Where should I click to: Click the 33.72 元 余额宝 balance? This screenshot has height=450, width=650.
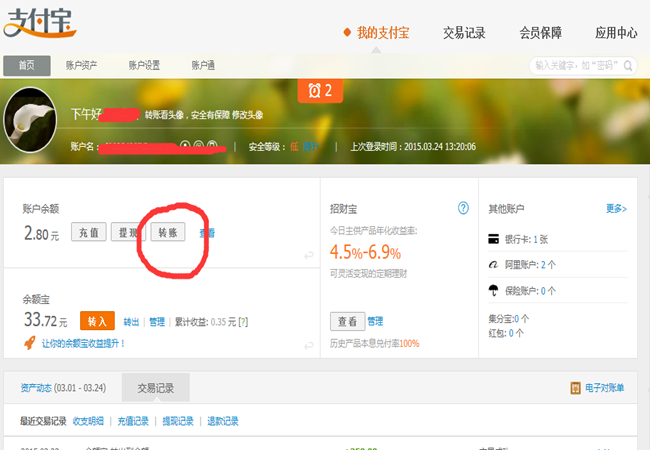[x=45, y=320]
